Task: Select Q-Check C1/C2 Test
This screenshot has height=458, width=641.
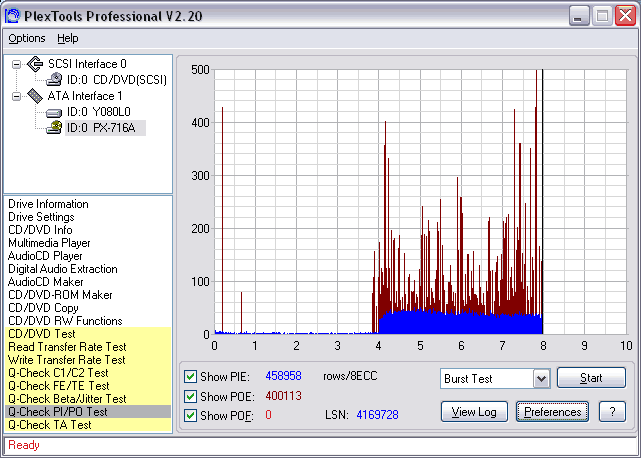Action: point(88,373)
